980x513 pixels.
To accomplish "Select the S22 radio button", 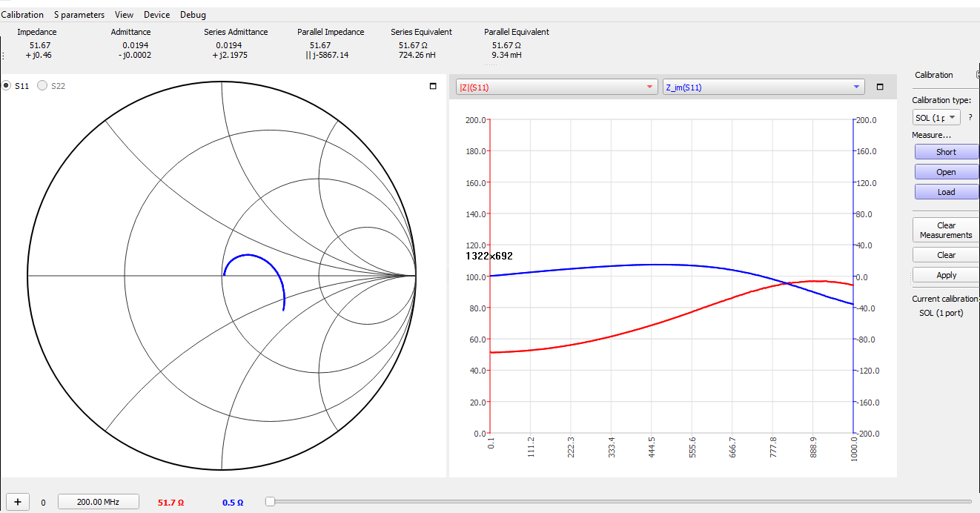I will (x=42, y=86).
